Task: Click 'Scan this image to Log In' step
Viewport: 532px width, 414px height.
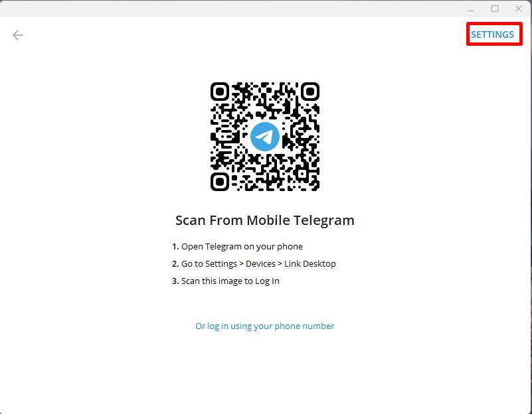Action: (226, 281)
